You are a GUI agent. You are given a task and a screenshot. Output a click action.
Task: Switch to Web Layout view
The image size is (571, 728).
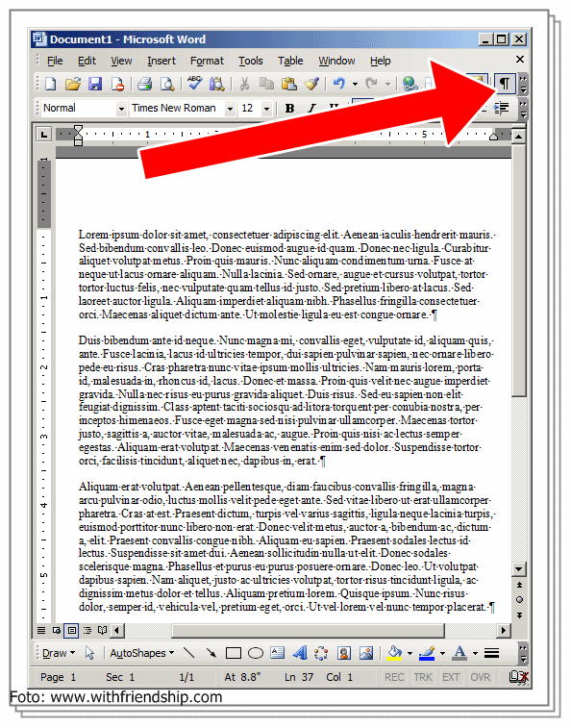57,630
